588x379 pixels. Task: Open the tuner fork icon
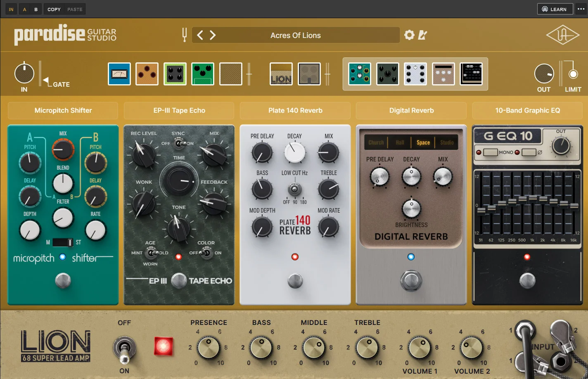(x=185, y=35)
